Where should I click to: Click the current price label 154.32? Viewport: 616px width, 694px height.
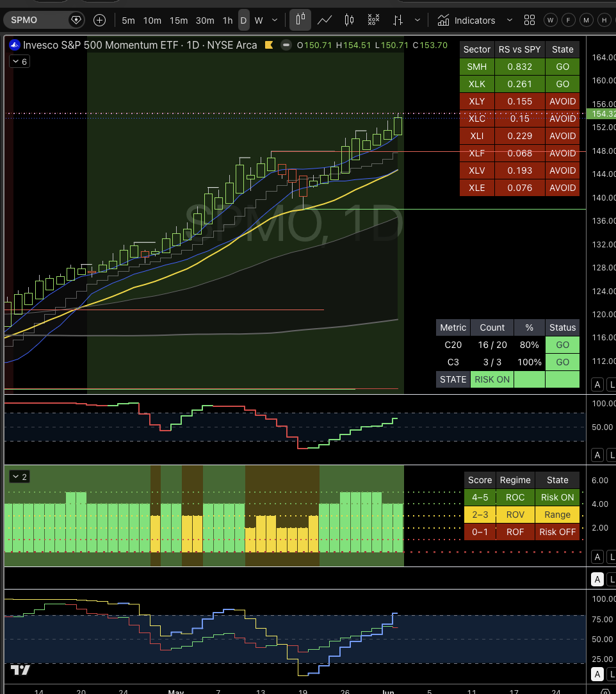click(601, 114)
